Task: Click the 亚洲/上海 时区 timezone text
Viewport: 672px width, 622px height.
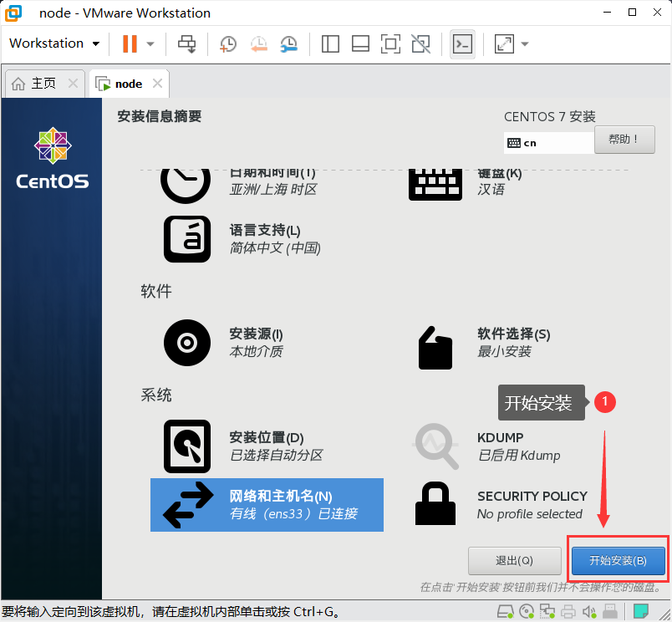Action: 273,190
